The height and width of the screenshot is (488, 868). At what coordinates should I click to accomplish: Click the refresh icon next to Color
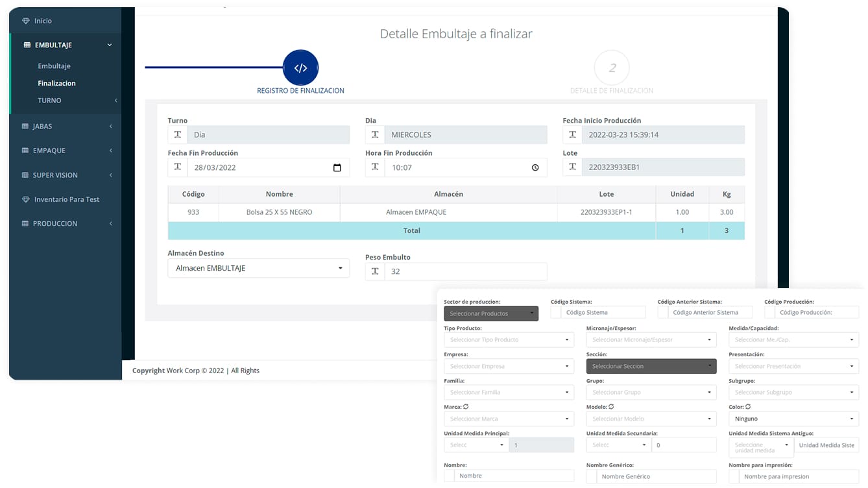[748, 407]
